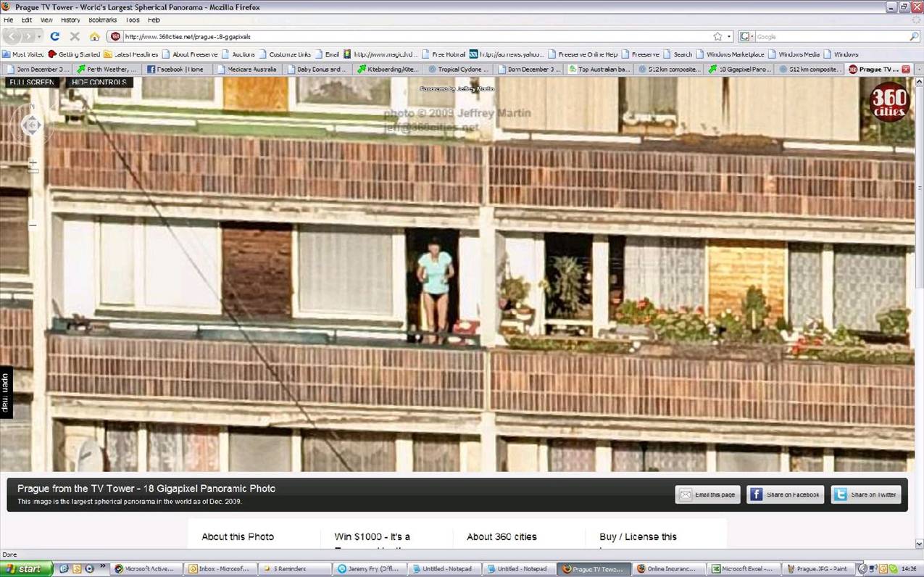The width and height of the screenshot is (924, 577).
Task: Switch to the Facebook | Home tab
Action: click(176, 69)
